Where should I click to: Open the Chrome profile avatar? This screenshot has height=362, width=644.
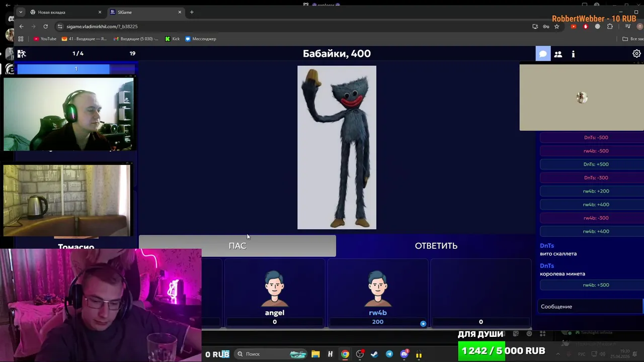point(640,26)
